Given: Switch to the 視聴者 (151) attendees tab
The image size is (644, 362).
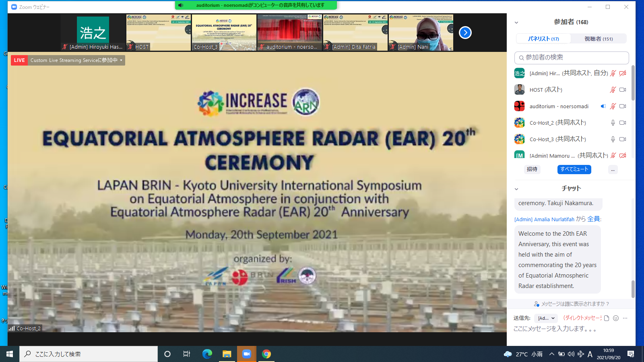Looking at the screenshot, I should point(599,39).
